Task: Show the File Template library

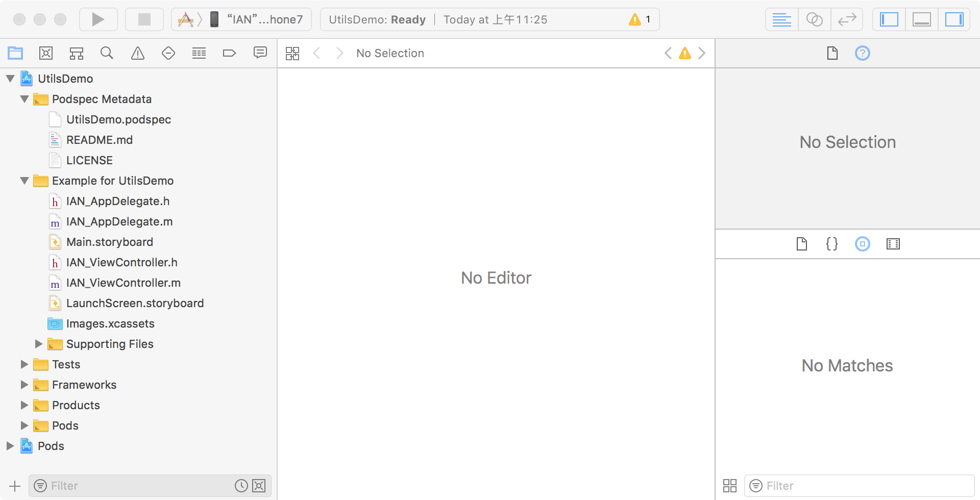Action: tap(802, 244)
